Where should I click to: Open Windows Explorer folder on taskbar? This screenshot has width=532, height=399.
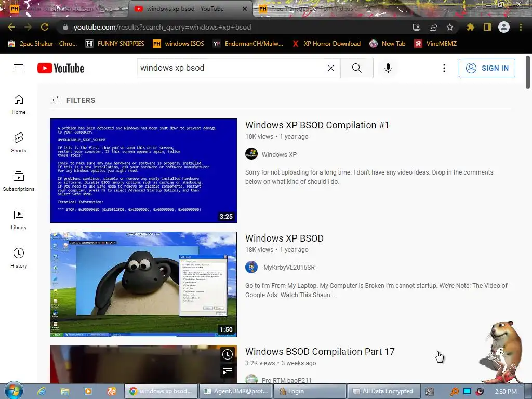click(65, 391)
